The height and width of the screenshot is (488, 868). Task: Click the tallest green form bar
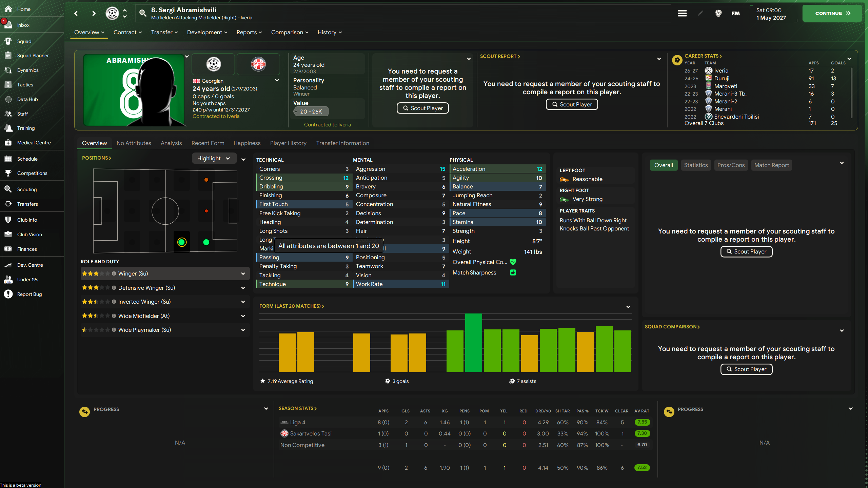(x=473, y=343)
